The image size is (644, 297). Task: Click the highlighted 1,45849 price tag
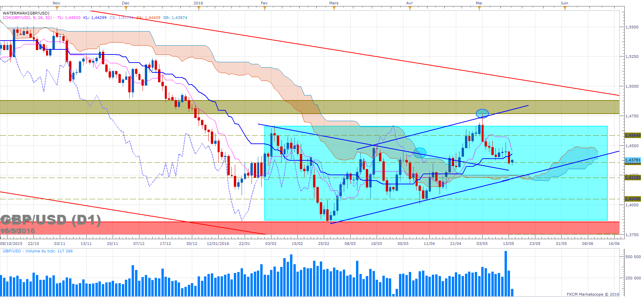[632, 135]
